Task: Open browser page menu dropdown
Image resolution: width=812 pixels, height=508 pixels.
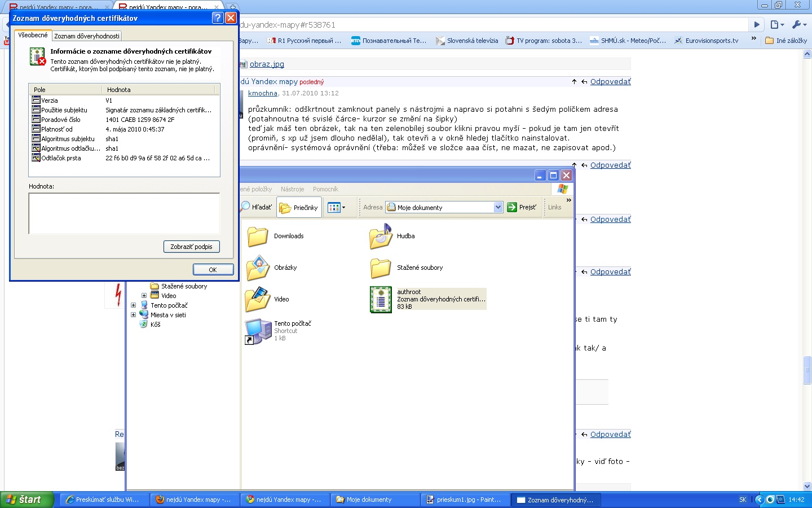Action: tap(778, 25)
